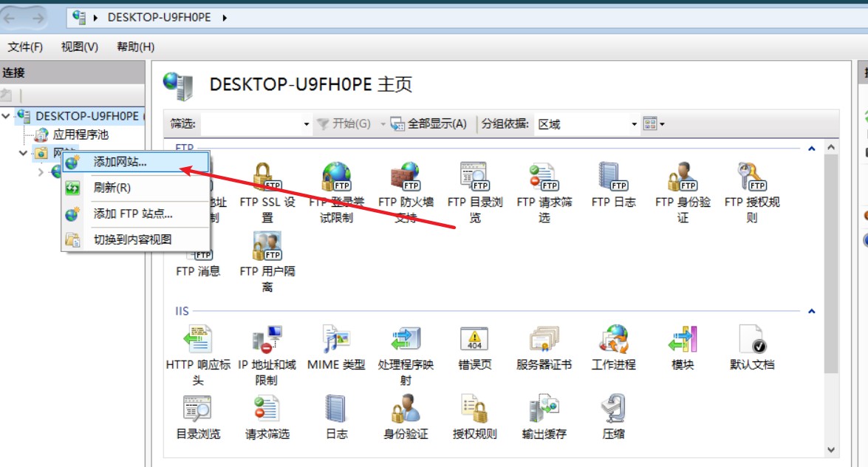Open the HTTP 响应标头 feature

[198, 355]
